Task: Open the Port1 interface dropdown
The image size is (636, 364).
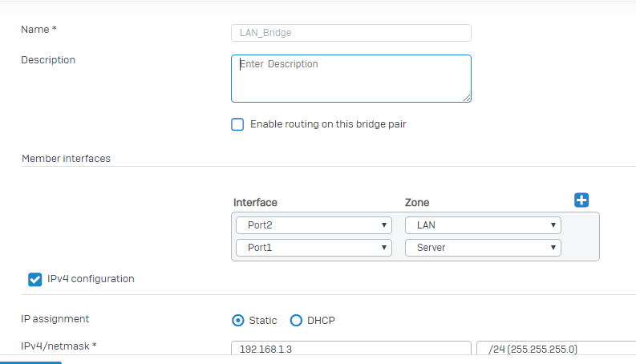Action: tap(313, 248)
